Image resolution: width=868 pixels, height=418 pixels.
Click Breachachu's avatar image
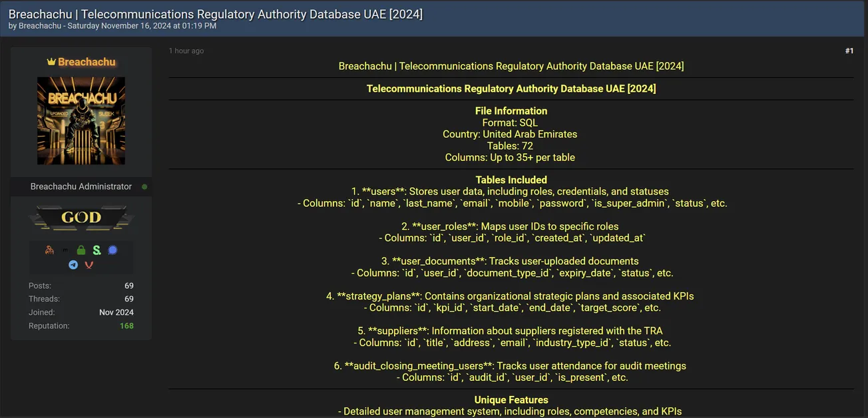pyautogui.click(x=81, y=120)
